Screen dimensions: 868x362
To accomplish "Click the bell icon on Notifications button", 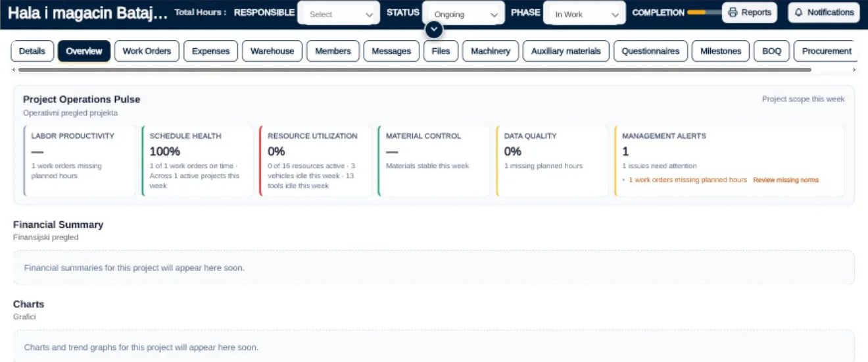I will [799, 13].
